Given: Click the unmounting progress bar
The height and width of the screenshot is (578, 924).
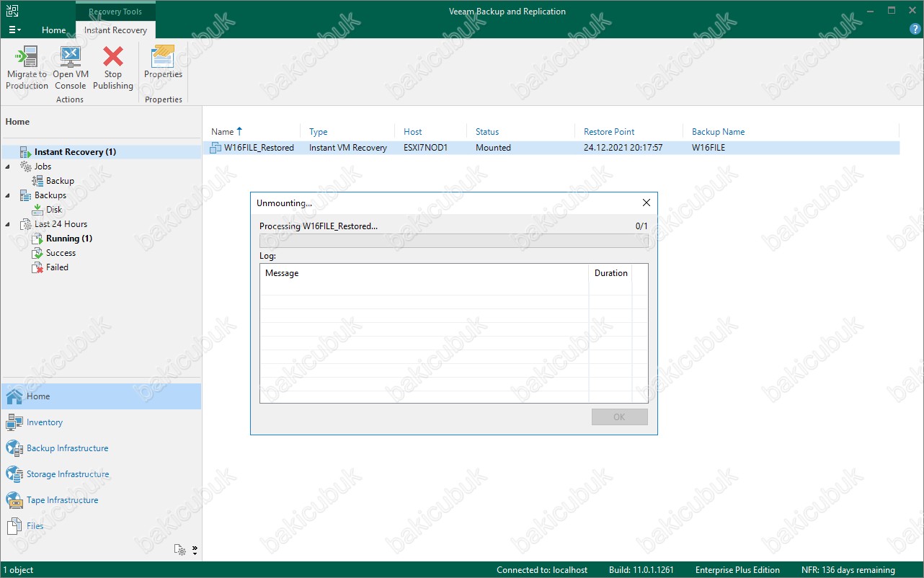Looking at the screenshot, I should (453, 241).
